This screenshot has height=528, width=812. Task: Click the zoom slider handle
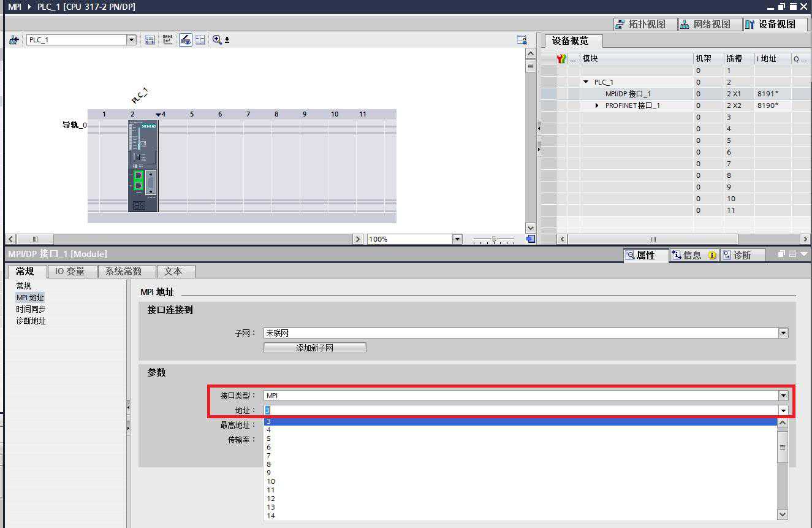494,239
